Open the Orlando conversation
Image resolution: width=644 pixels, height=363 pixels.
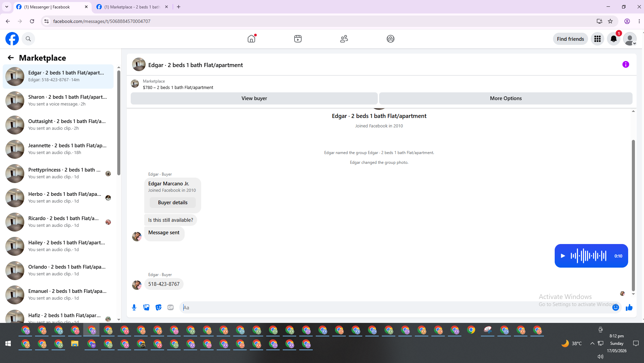(x=58, y=271)
